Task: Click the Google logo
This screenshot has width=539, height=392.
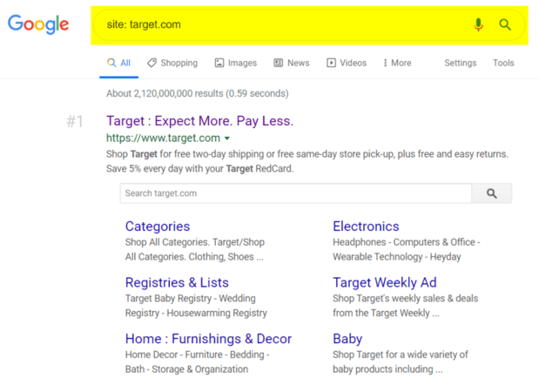Action: (38, 24)
